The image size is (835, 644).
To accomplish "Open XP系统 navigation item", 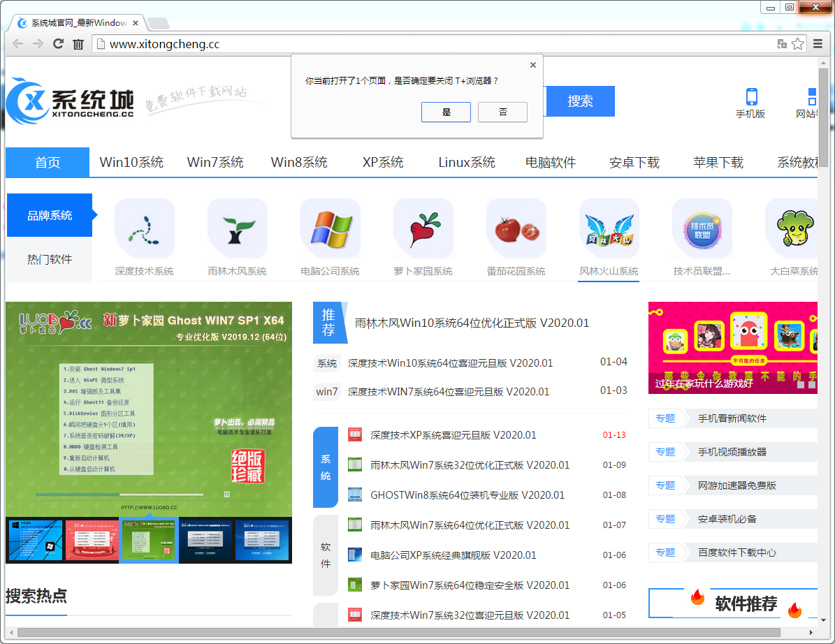I will (x=383, y=162).
